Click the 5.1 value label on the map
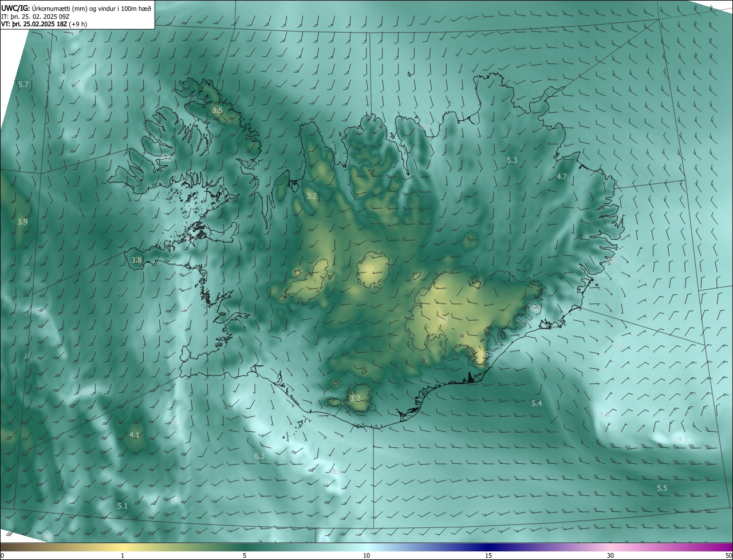 (123, 506)
